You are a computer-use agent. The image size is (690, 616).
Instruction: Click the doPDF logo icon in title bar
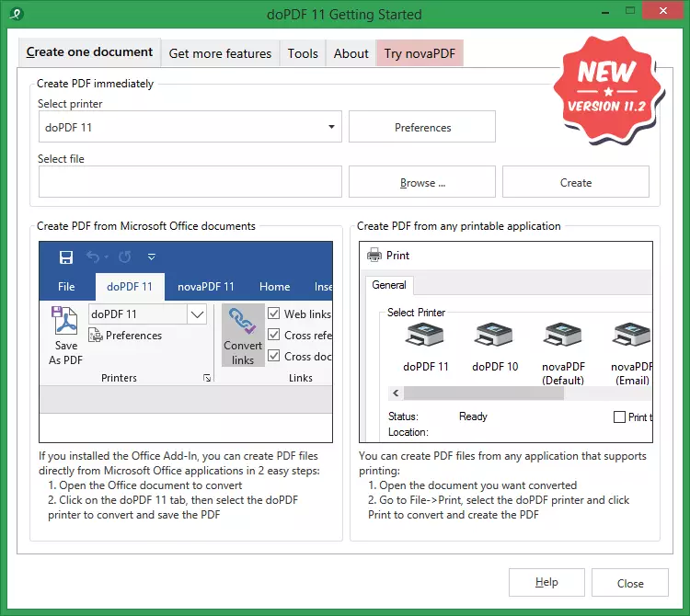[17, 14]
